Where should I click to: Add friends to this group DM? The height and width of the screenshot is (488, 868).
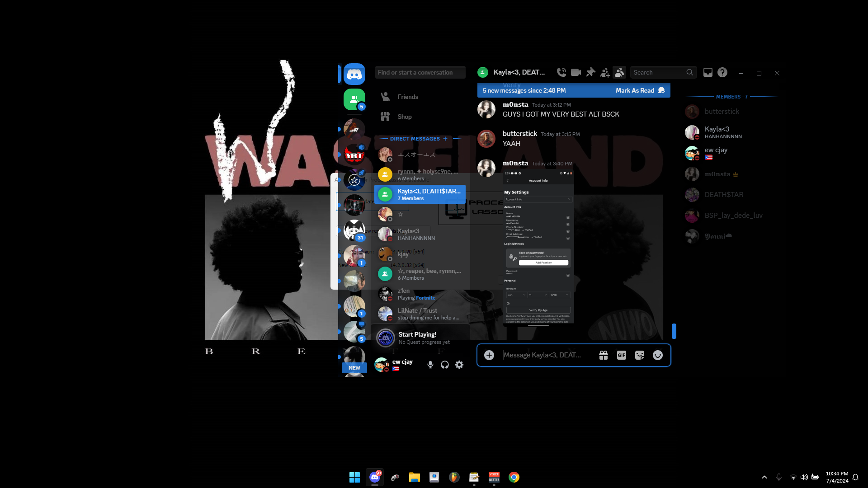click(x=605, y=72)
